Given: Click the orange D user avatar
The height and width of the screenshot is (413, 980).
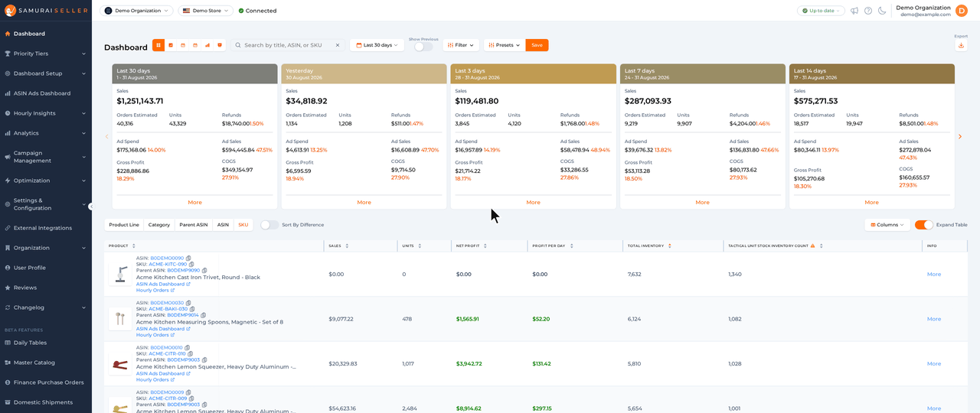Looking at the screenshot, I should point(962,11).
